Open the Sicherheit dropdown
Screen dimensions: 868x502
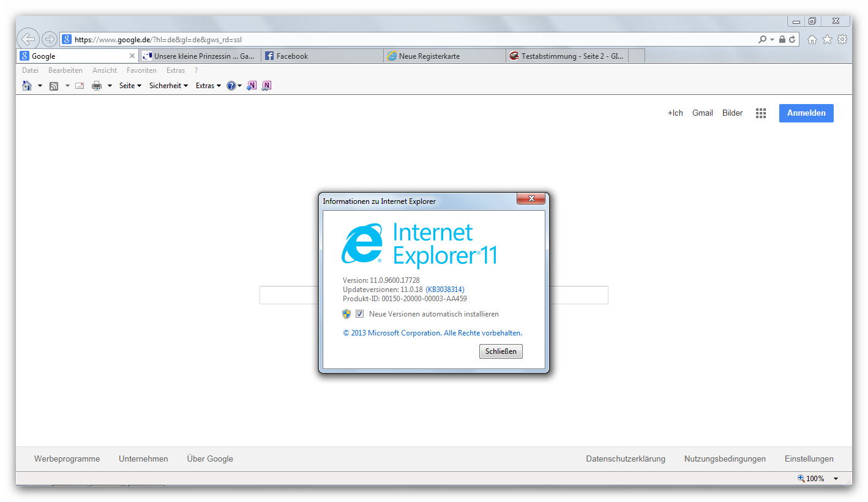(168, 86)
